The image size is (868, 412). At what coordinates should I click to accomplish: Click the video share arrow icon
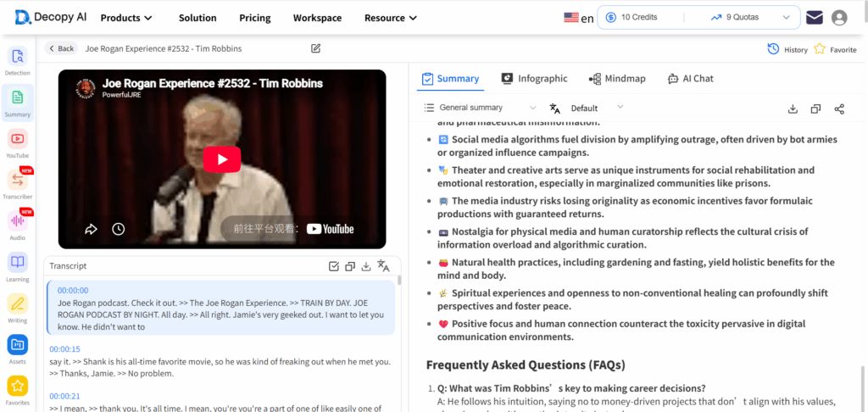[91, 229]
